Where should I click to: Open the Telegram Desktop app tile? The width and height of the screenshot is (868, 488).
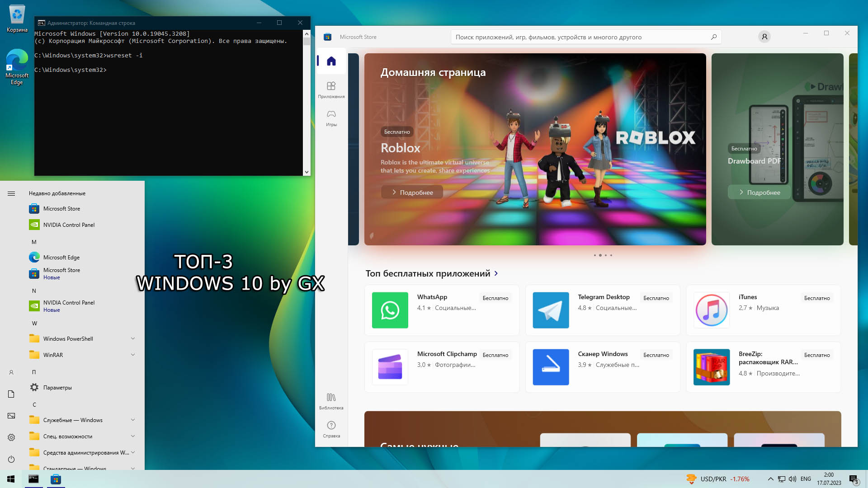coord(602,310)
